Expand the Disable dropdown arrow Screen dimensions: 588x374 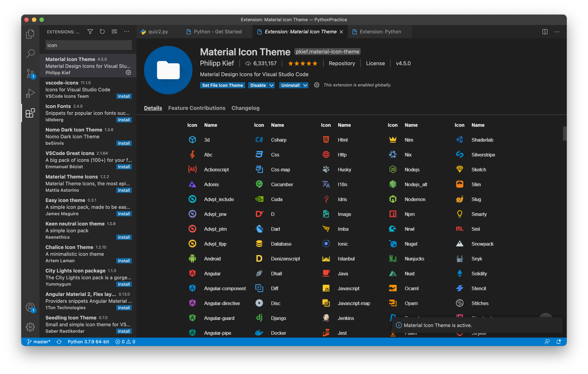(x=271, y=85)
